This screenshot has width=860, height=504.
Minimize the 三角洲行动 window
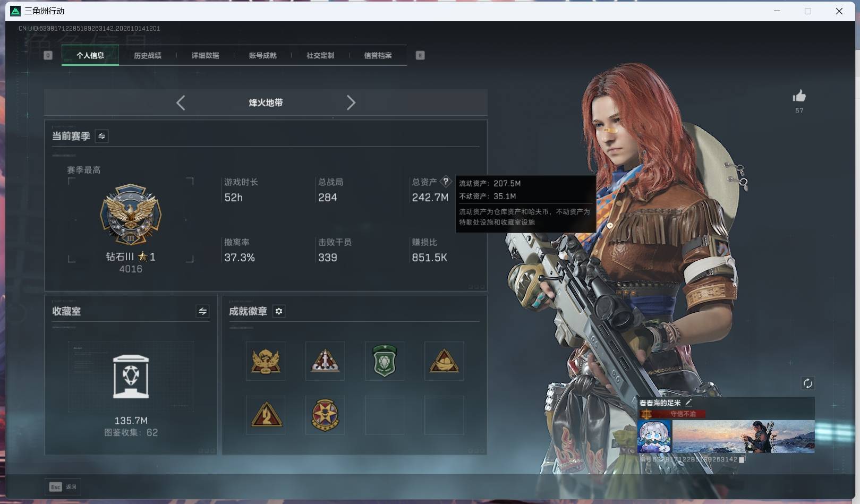777,11
